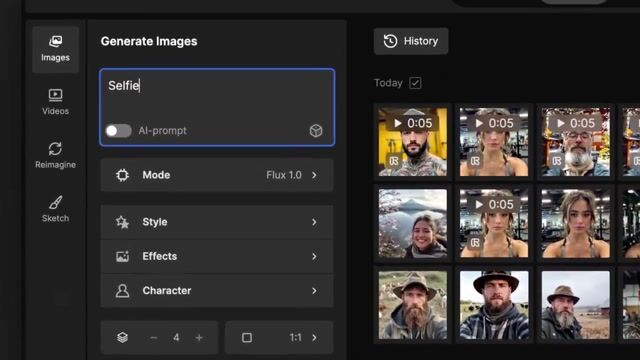The image size is (640, 360).
Task: Open second-row gym woman image without timer
Action: point(576,223)
